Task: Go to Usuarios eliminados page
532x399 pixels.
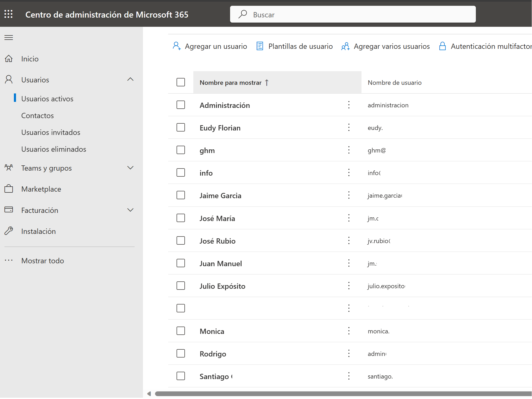Action: click(x=54, y=149)
